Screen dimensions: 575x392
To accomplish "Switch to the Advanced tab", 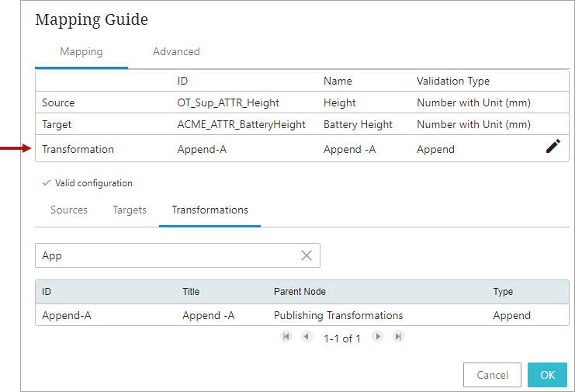I will coord(176,52).
